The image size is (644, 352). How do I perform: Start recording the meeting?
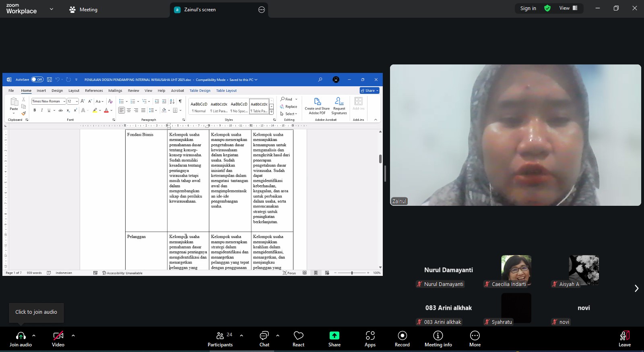coord(402,339)
